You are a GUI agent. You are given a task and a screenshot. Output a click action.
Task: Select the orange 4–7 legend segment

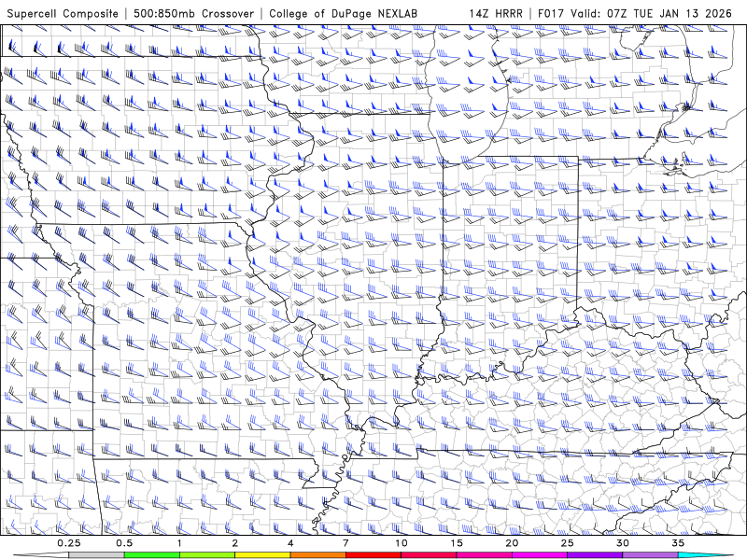[x=317, y=555]
